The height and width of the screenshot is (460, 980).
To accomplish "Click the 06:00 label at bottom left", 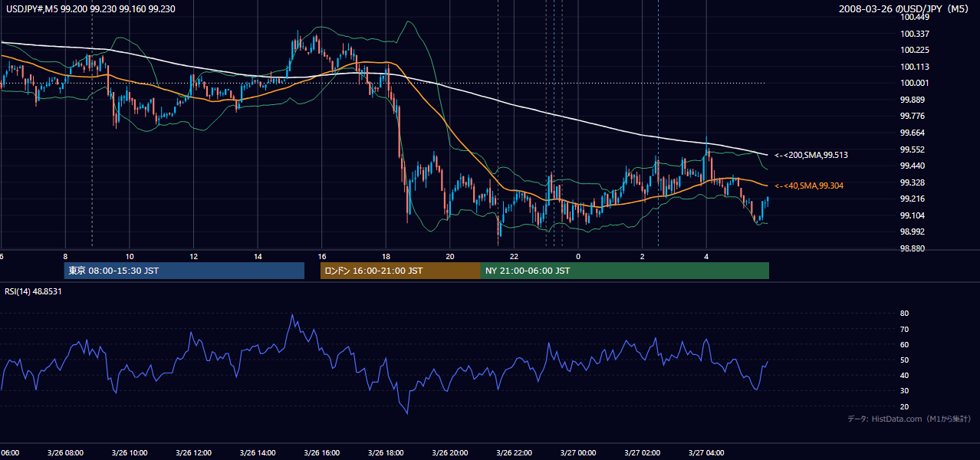I will (x=9, y=452).
